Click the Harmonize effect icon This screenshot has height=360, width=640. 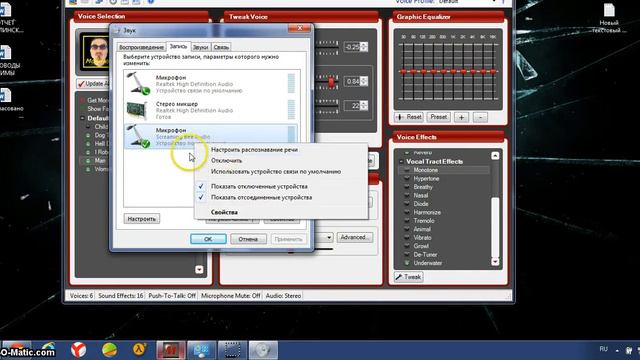coord(407,212)
